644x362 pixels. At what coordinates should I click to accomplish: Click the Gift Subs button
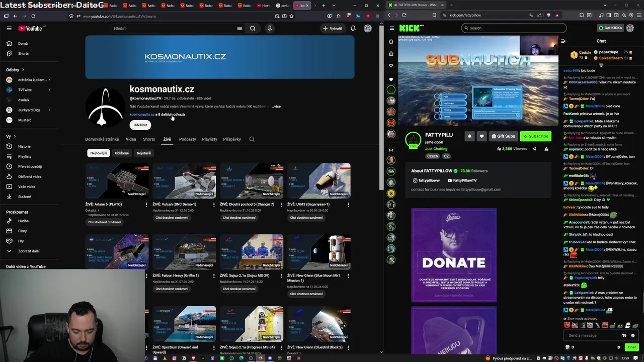click(503, 136)
